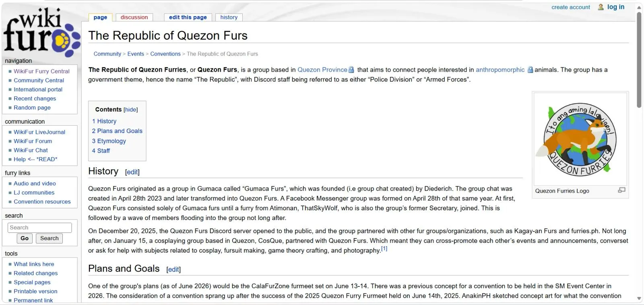
Task: Click the lock icon after Quezon Province
Action: [351, 70]
